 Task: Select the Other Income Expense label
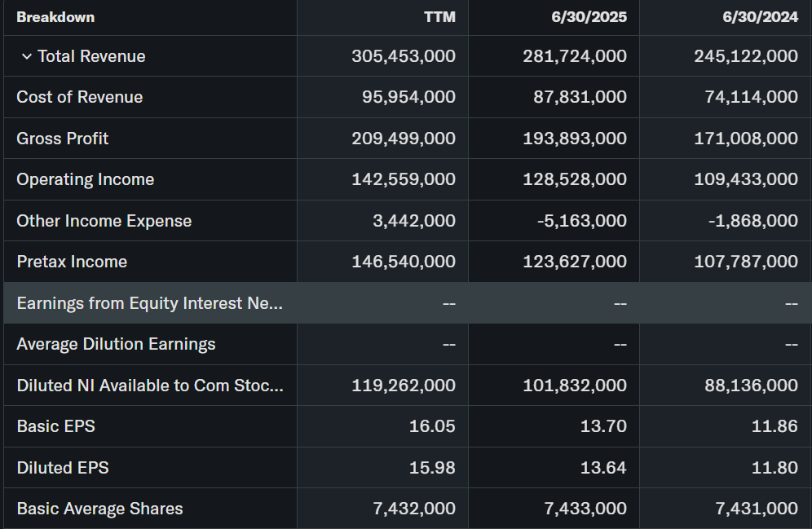point(104,221)
